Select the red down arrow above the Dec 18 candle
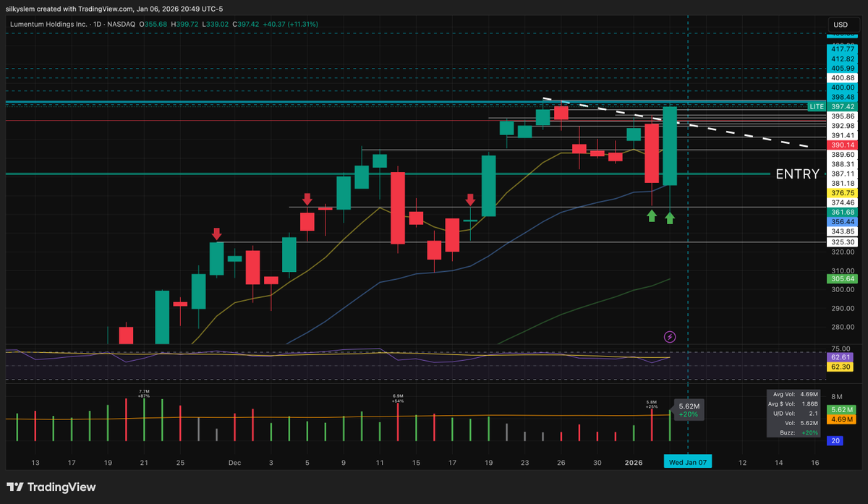868x504 pixels. pos(470,200)
